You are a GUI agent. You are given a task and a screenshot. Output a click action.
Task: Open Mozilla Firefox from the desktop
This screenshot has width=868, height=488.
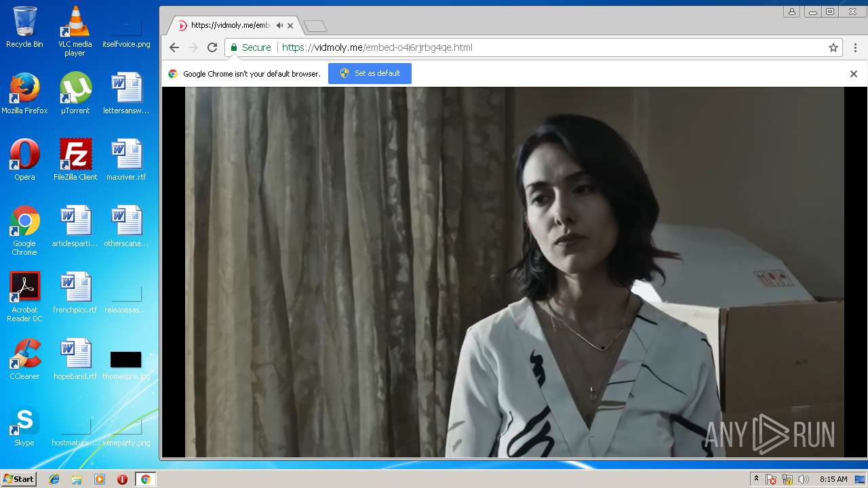pos(24,94)
